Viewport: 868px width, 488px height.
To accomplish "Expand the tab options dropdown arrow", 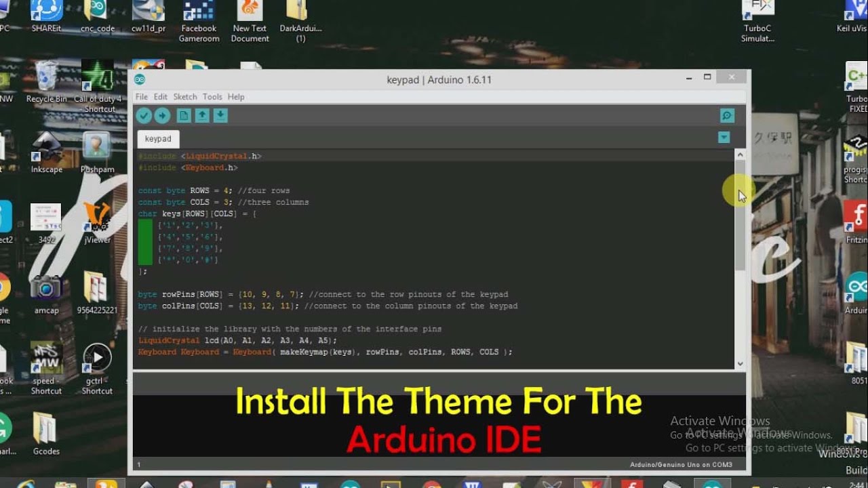I will pos(724,138).
